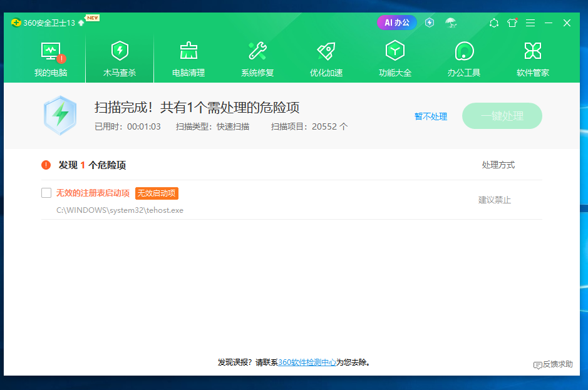
Task: Click the upgrade arrow next to 360安全卫士13
Action: point(81,23)
